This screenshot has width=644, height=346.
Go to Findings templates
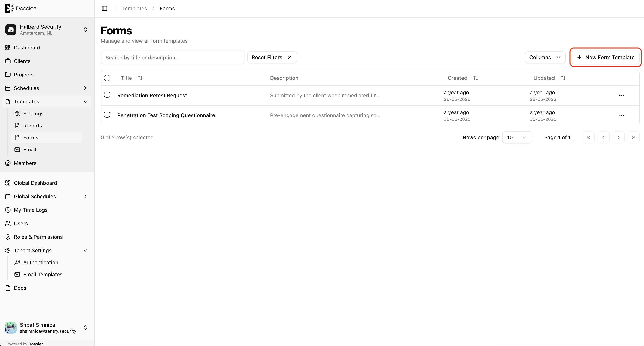[47, 114]
